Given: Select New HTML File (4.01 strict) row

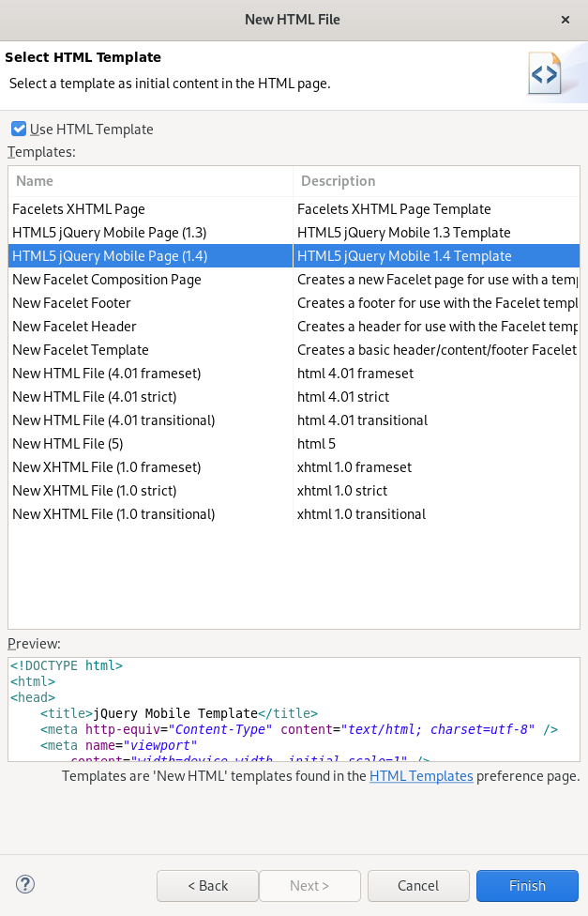Looking at the screenshot, I should (94, 397).
